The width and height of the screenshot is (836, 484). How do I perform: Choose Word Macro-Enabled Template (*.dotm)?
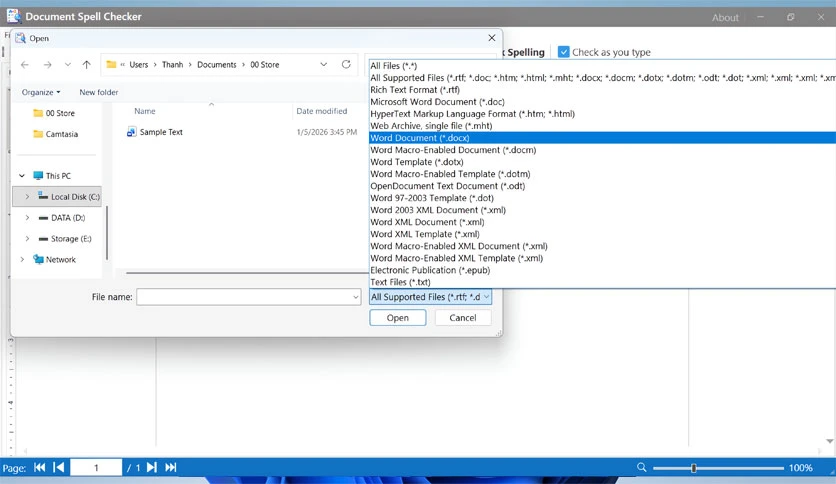602,174
